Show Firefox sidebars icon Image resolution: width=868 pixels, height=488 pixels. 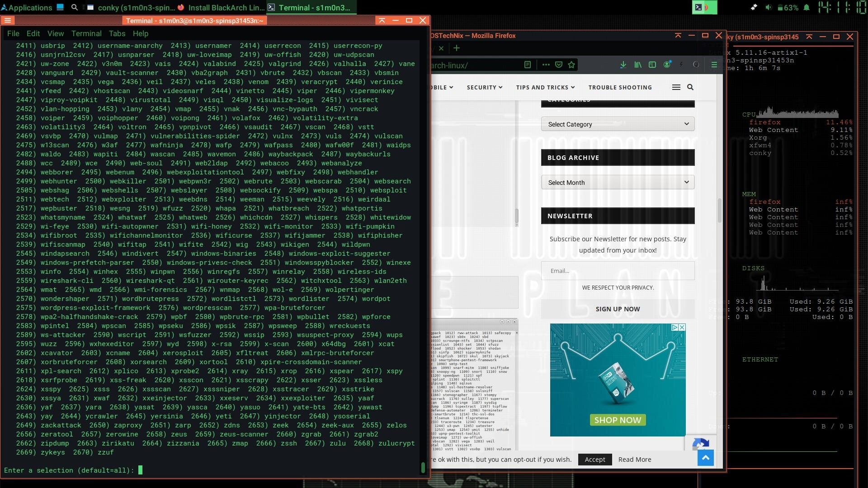(652, 65)
